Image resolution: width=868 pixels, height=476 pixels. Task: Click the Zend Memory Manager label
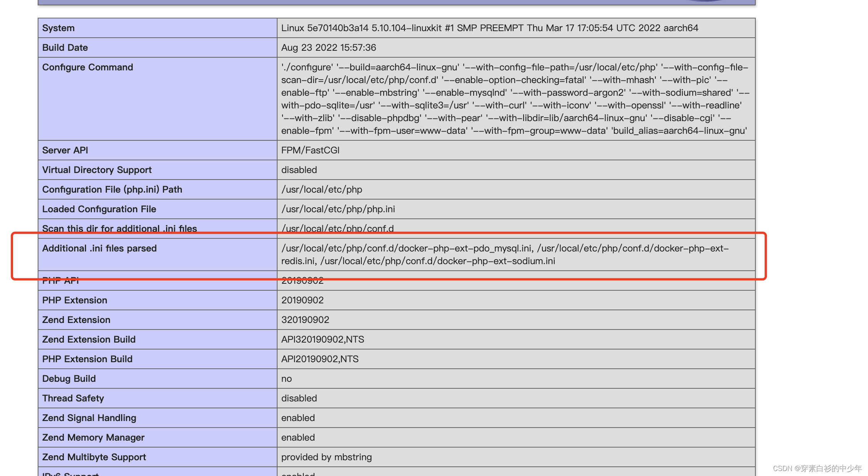(x=93, y=438)
